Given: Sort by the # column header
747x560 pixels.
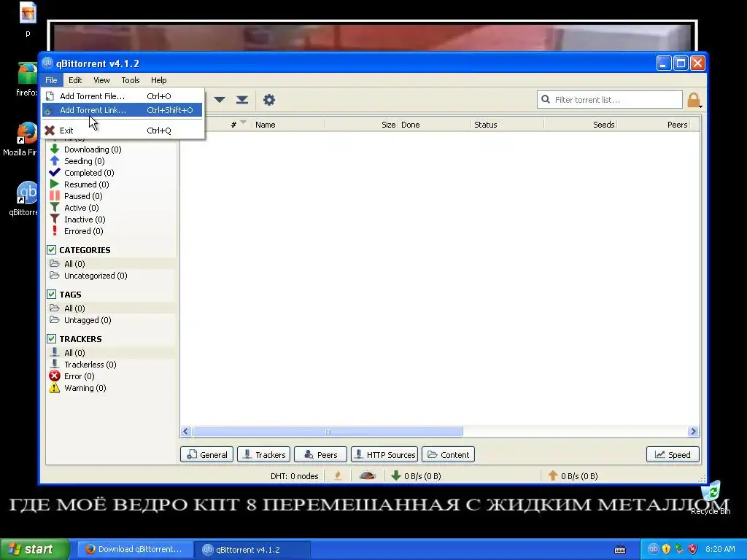Looking at the screenshot, I should (233, 125).
